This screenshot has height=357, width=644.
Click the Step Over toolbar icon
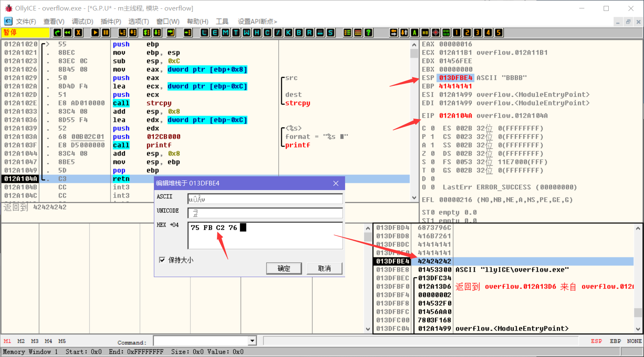(x=133, y=32)
